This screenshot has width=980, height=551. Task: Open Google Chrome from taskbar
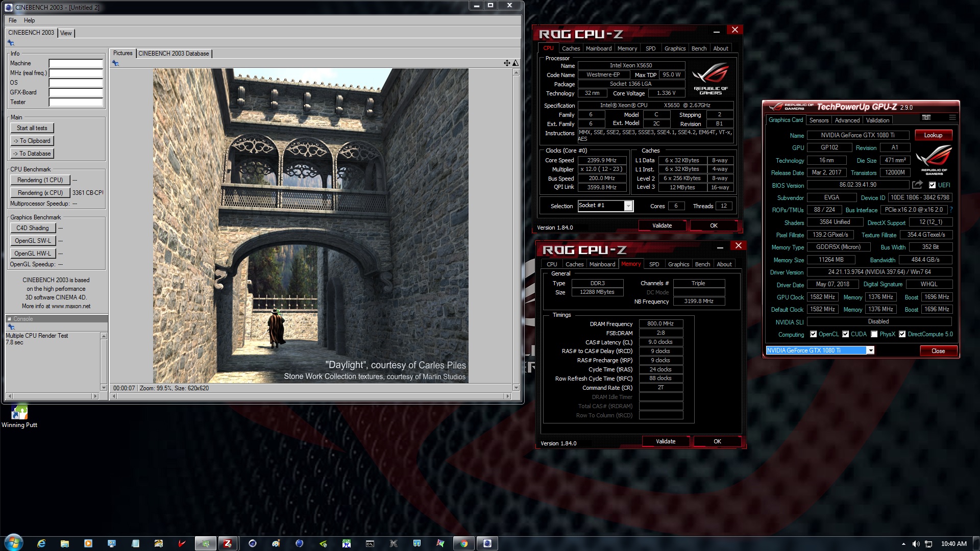pos(464,543)
